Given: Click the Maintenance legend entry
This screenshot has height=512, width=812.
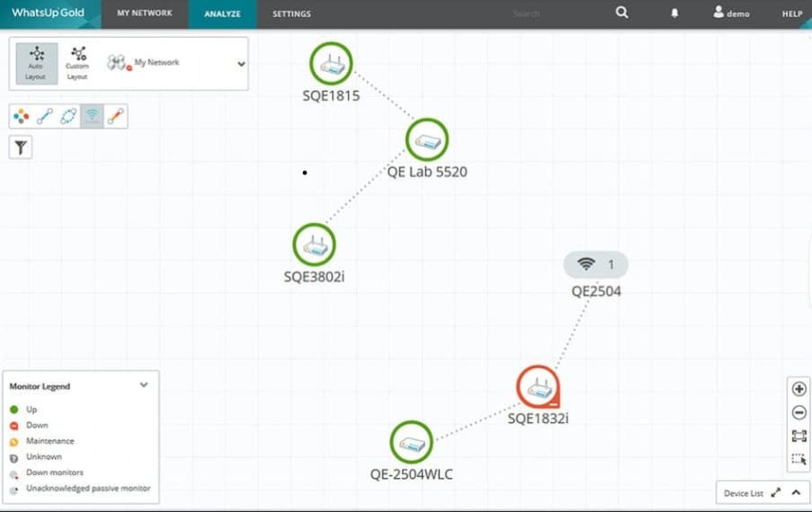Looking at the screenshot, I should (x=42, y=441).
